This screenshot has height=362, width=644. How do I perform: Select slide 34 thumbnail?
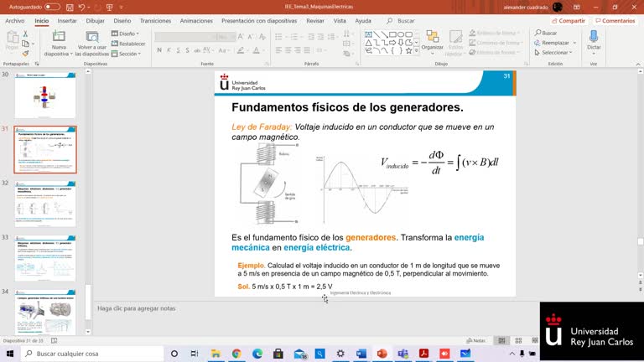(45, 312)
